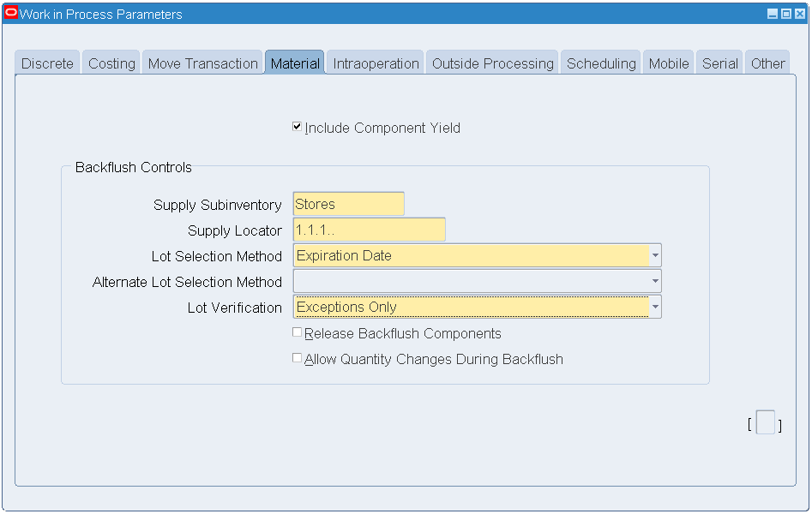
Task: Select the Serial tab
Action: pos(719,63)
